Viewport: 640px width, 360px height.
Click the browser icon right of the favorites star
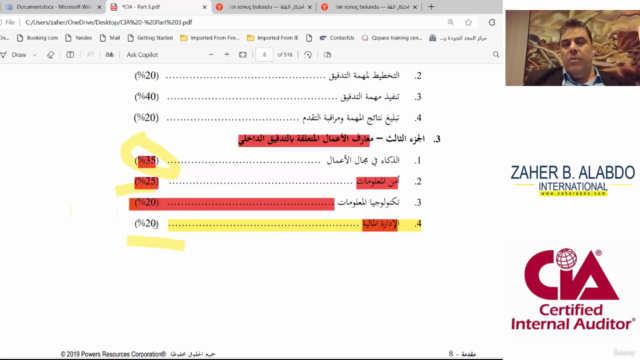492,22
